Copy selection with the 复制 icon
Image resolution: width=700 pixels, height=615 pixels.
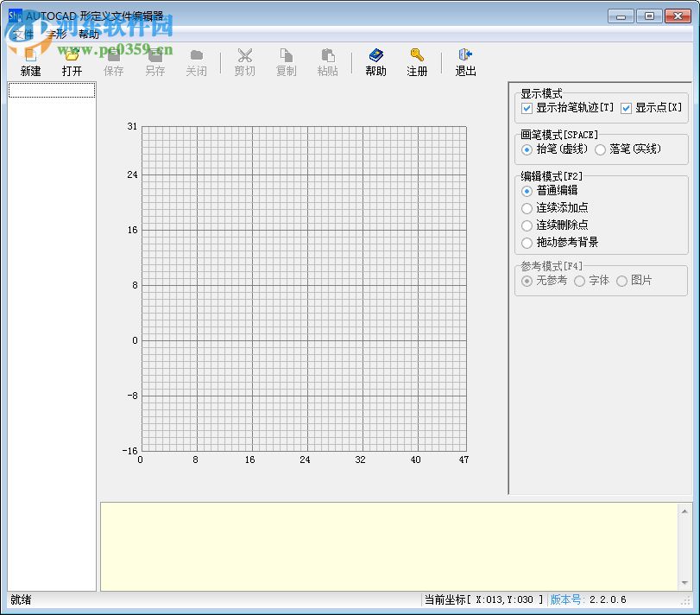click(x=286, y=60)
